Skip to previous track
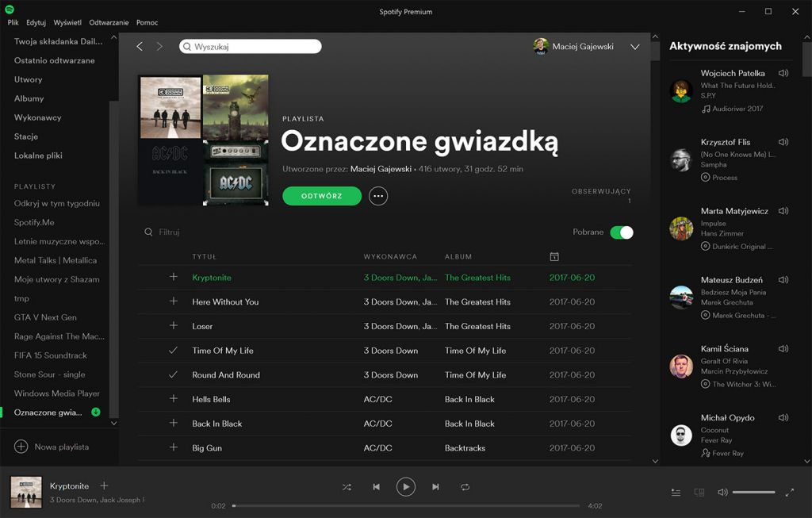 pos(377,487)
